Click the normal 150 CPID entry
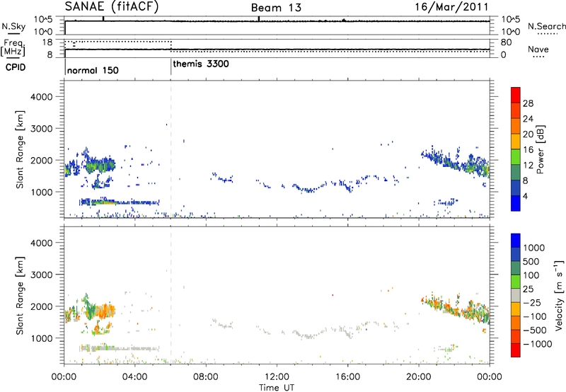Viewport: 566px width, 392px height. tap(93, 70)
